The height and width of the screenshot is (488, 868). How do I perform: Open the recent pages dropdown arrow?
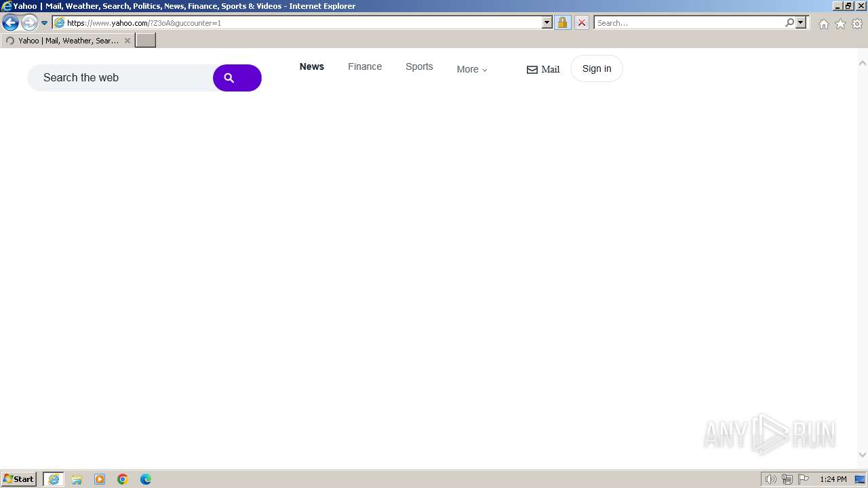(x=44, y=23)
